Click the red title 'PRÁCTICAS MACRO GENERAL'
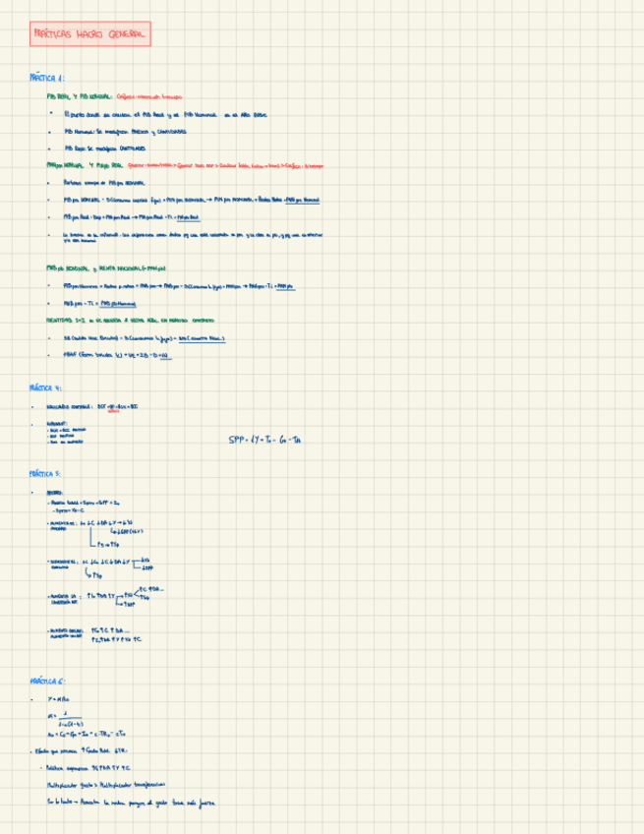 click(89, 34)
